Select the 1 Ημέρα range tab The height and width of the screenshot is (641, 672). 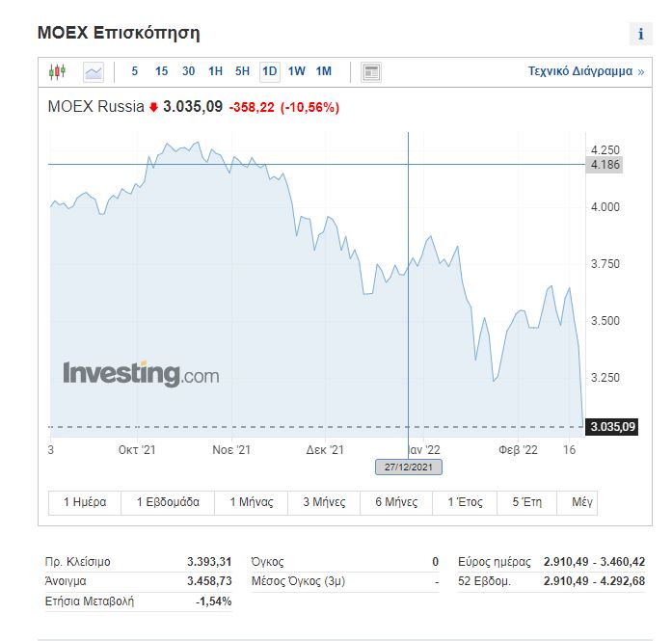tap(85, 502)
